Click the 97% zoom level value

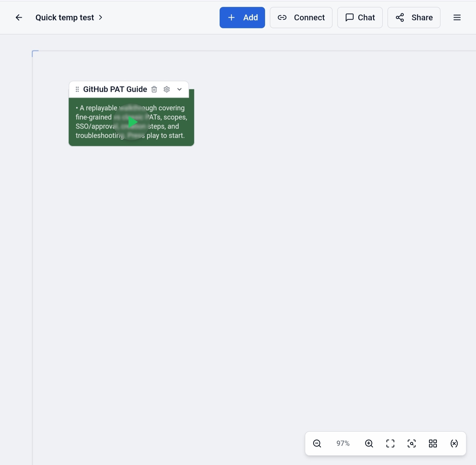click(x=343, y=443)
